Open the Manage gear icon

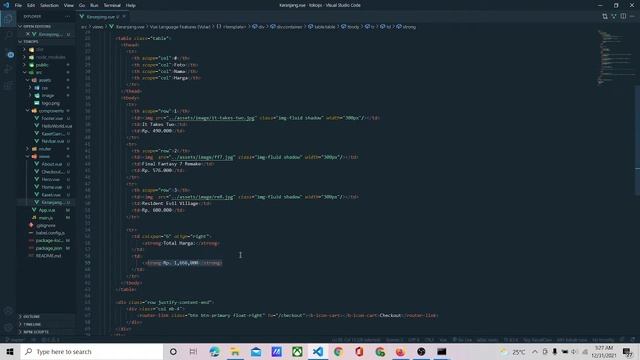coord(8,327)
